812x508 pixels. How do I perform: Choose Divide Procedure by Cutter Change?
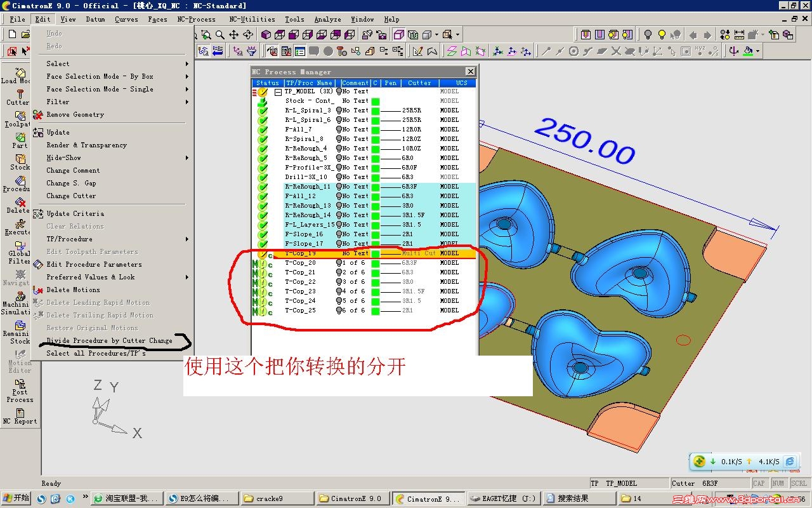(x=109, y=341)
